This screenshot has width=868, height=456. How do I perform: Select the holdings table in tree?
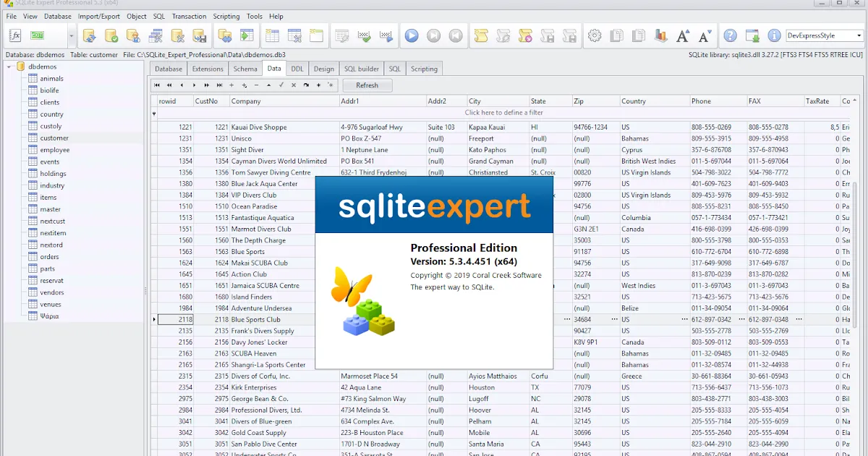coord(53,174)
